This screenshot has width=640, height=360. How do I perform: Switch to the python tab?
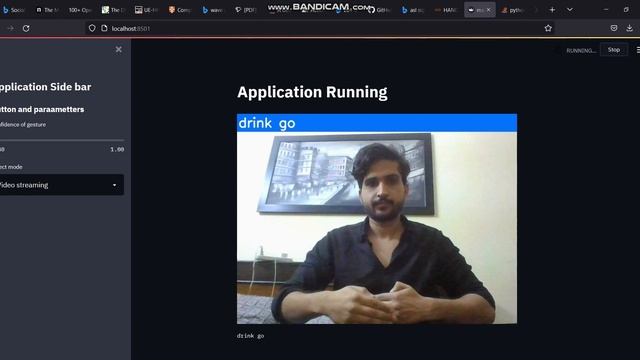pos(513,10)
